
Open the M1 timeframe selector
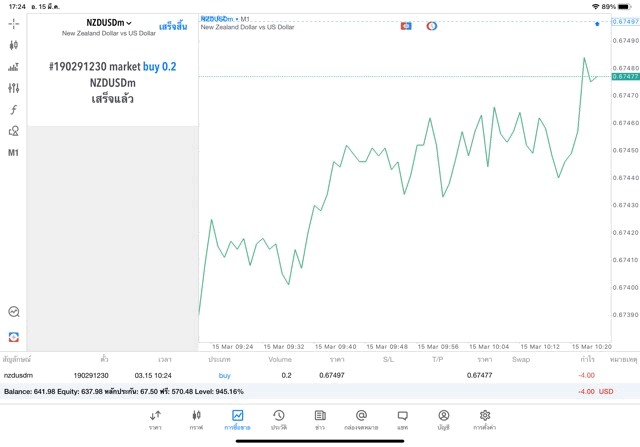[x=14, y=153]
